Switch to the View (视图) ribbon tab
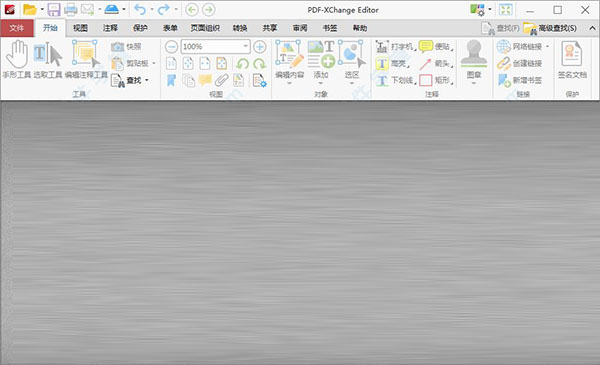600x365 pixels. pos(80,28)
